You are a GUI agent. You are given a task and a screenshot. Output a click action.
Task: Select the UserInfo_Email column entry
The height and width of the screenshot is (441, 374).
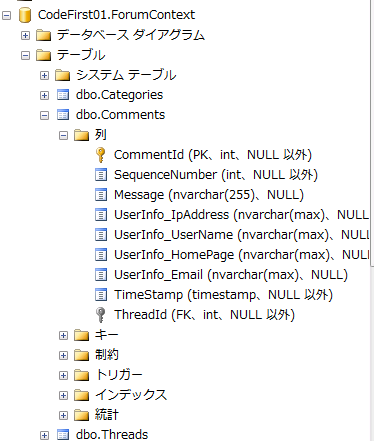231,275
